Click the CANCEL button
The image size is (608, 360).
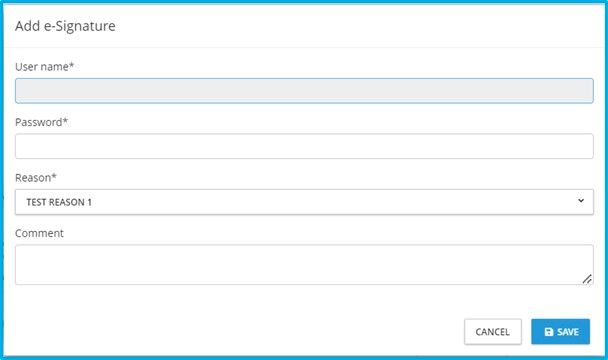pos(493,332)
